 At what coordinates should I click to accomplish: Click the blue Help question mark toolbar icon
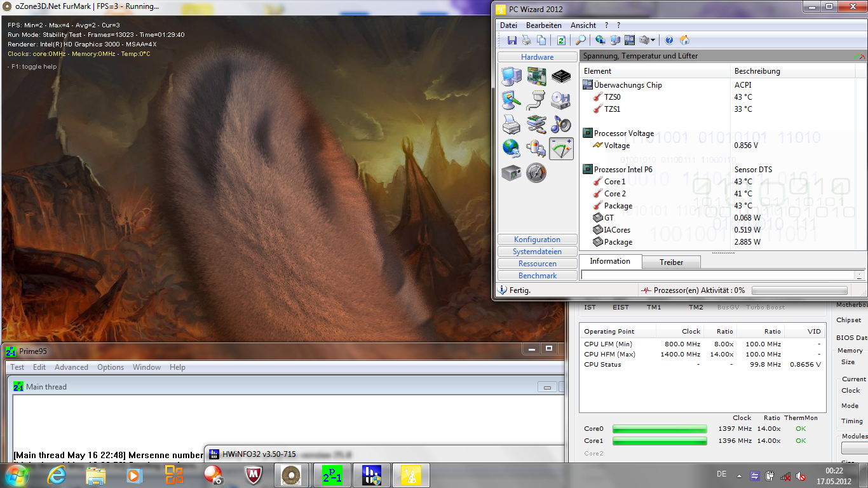[669, 40]
